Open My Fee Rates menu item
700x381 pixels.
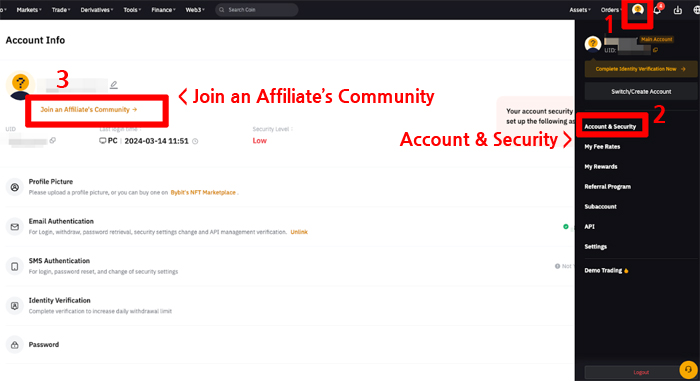click(602, 147)
